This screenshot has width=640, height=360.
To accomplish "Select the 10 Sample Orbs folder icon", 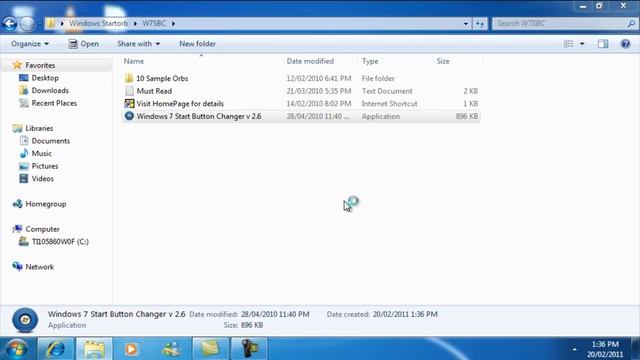I will pos(129,78).
